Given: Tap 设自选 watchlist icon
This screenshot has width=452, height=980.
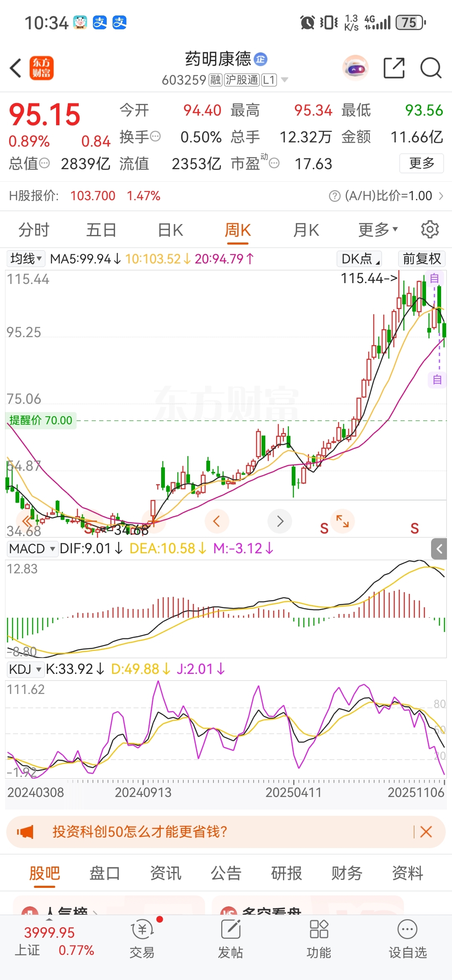Looking at the screenshot, I should coord(407,938).
